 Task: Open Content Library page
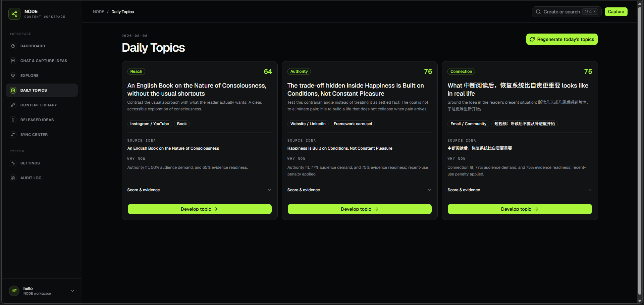[42, 105]
